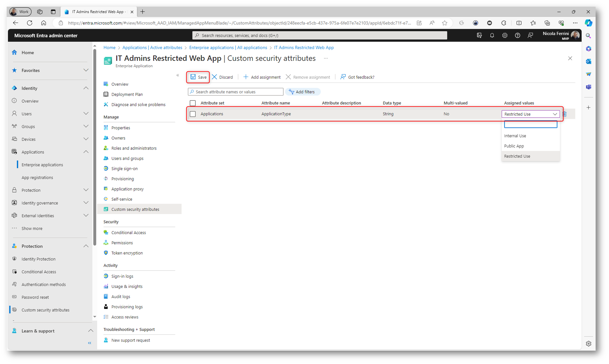Screen dimensions: 609x364
Task: Click the Provisioning logs icon
Action: [x=106, y=306]
